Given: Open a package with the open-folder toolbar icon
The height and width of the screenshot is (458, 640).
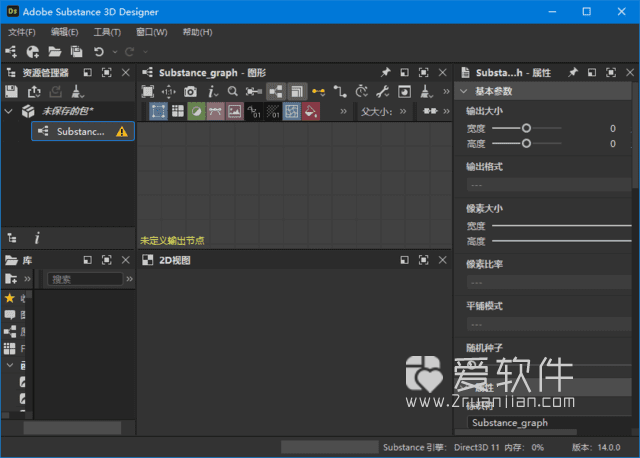Looking at the screenshot, I should point(54,51).
